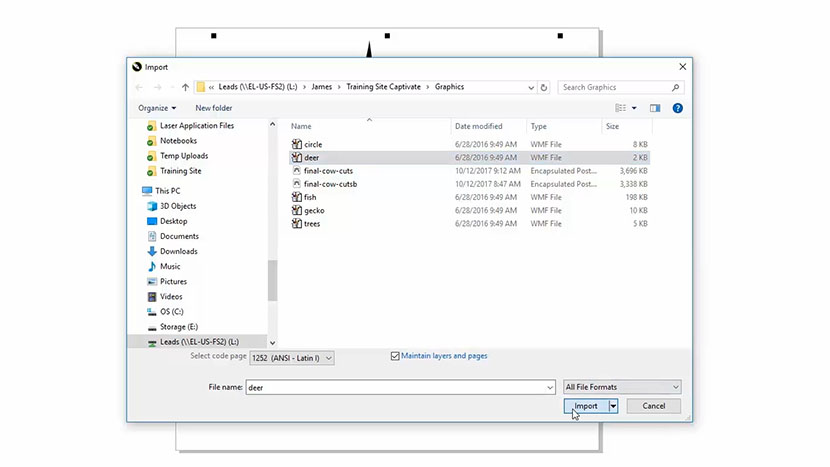Toggle Maintain layers and pages checkbox
This screenshot has height=467, width=830.
(396, 356)
